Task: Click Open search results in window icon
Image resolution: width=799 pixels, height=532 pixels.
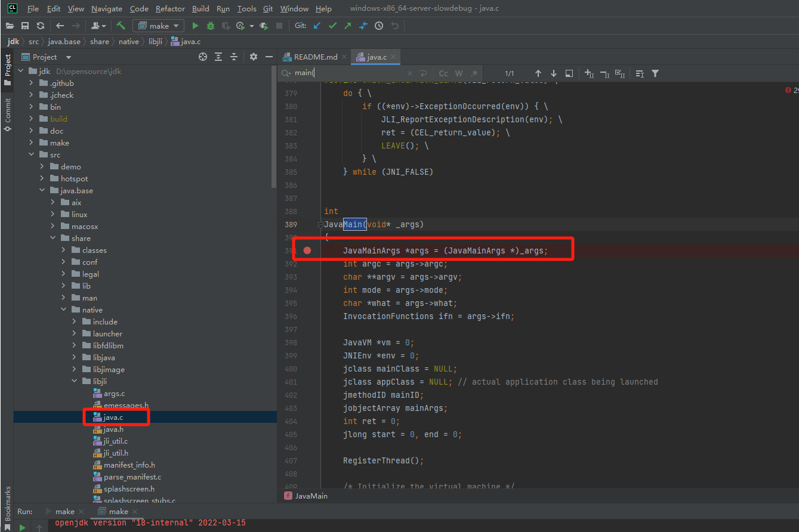Action: coord(569,73)
